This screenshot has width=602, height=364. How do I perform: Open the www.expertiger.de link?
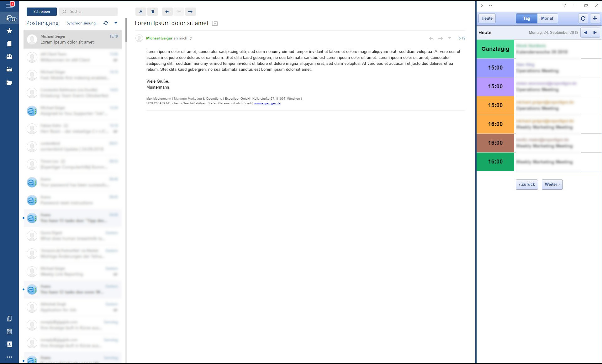267,103
